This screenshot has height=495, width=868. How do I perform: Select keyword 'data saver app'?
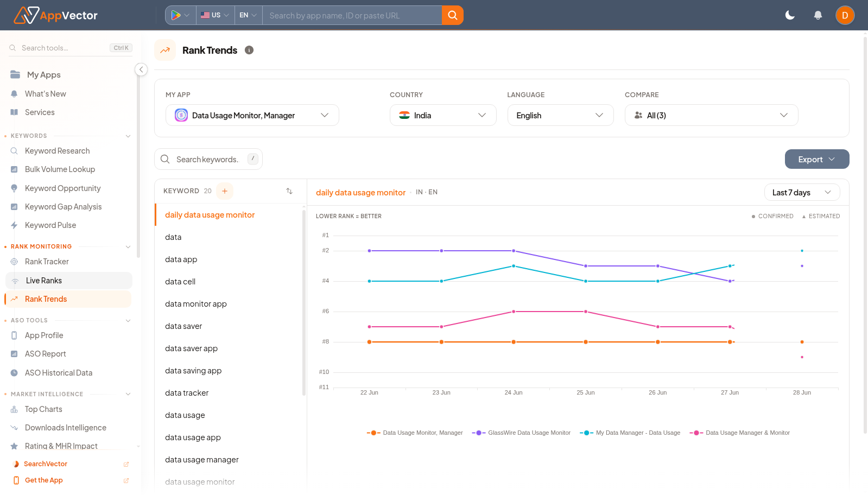point(229,348)
